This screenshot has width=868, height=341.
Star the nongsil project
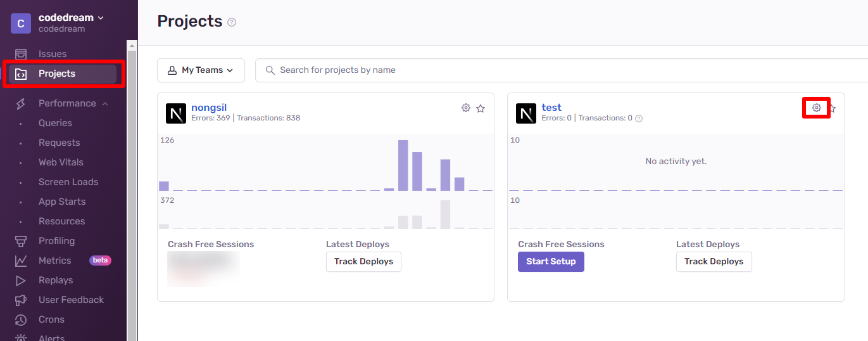coord(481,108)
